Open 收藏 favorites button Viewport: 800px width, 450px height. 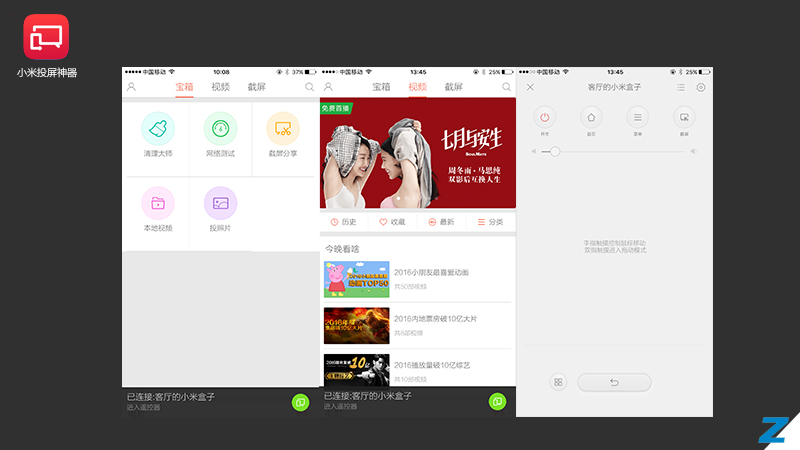click(x=392, y=222)
